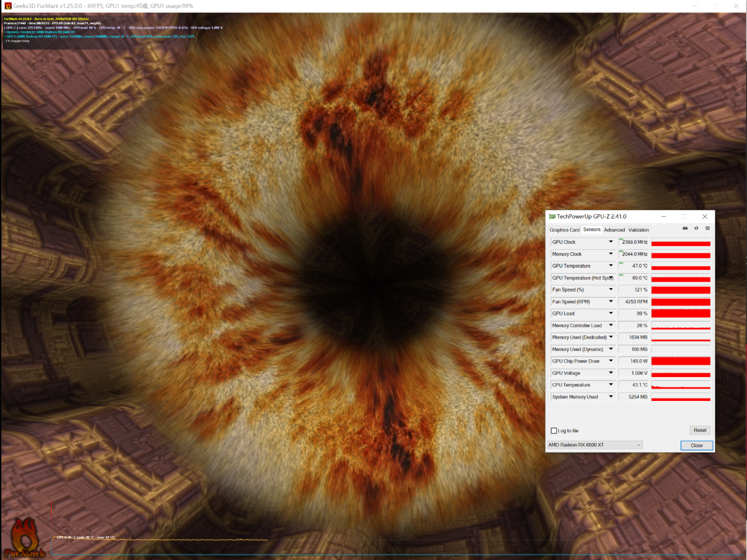Click the GPU-Z app icon in title bar
The height and width of the screenshot is (560, 747).
click(x=552, y=217)
